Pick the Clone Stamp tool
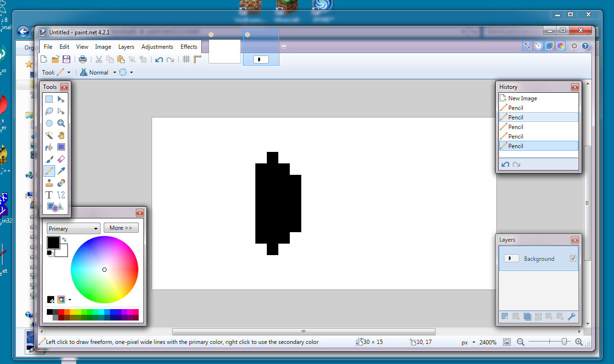Viewport: 614px width, 364px height. pos(49,182)
